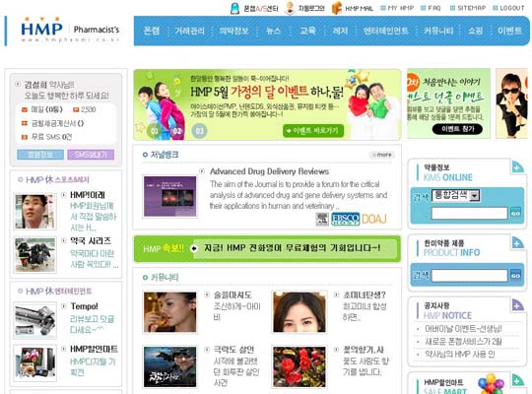
Task: Click the plus icon on HMP NOTICE box
Action: (x=517, y=305)
